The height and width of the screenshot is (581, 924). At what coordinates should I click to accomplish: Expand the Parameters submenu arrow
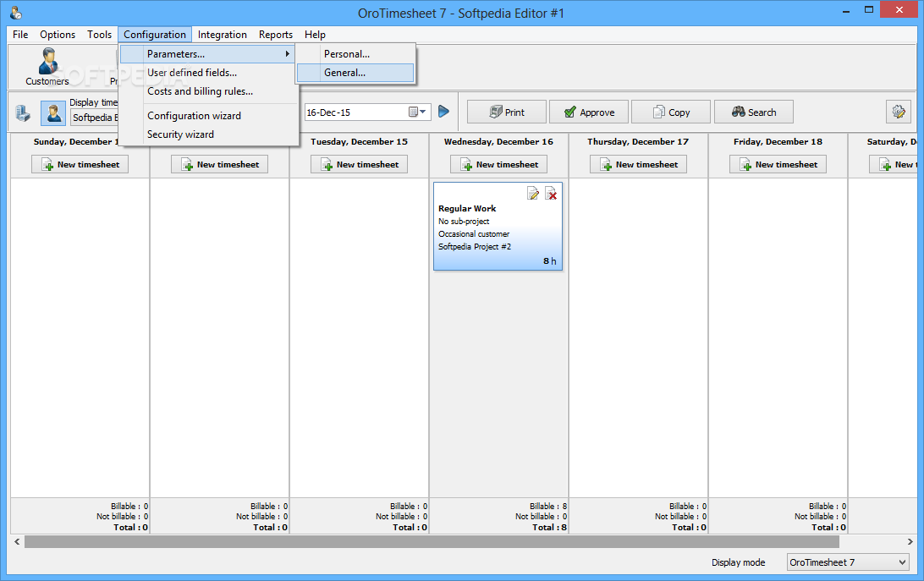pos(287,53)
